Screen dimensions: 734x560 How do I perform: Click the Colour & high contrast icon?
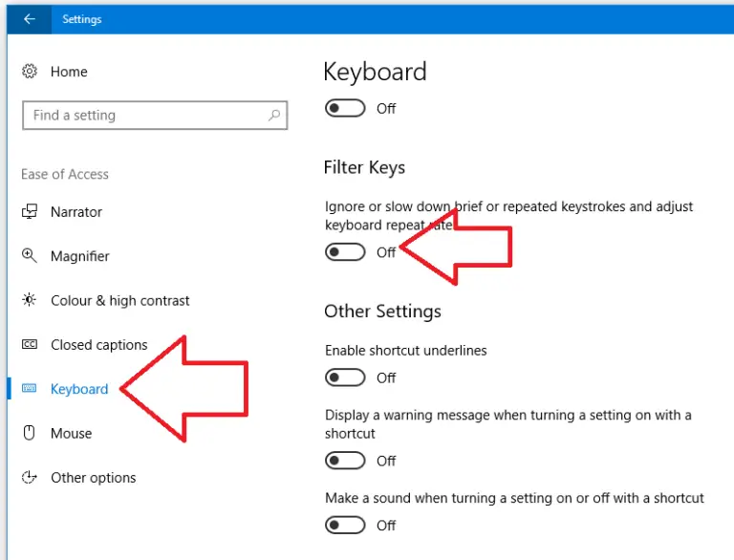tap(31, 300)
